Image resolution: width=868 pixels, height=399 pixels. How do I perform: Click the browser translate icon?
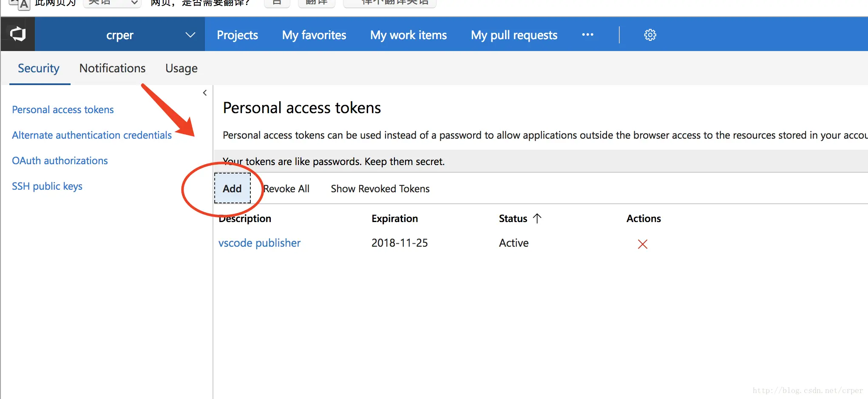20,4
